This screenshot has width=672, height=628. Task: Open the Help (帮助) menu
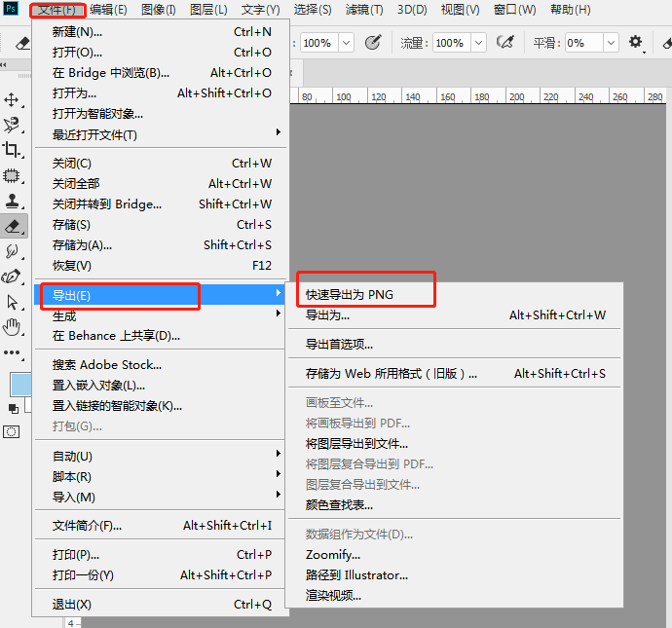coord(571,10)
